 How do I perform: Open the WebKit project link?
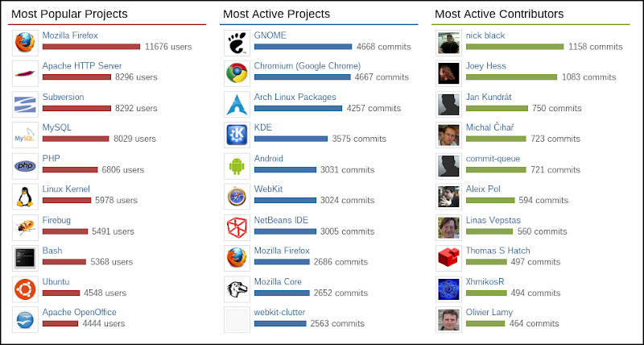[268, 189]
